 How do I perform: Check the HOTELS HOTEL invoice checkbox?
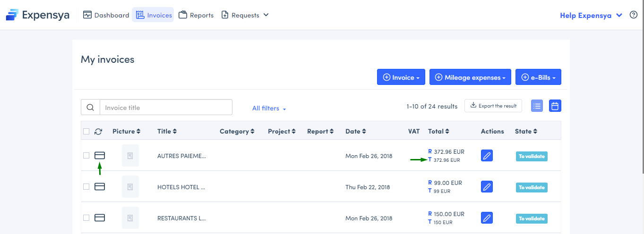86,186
